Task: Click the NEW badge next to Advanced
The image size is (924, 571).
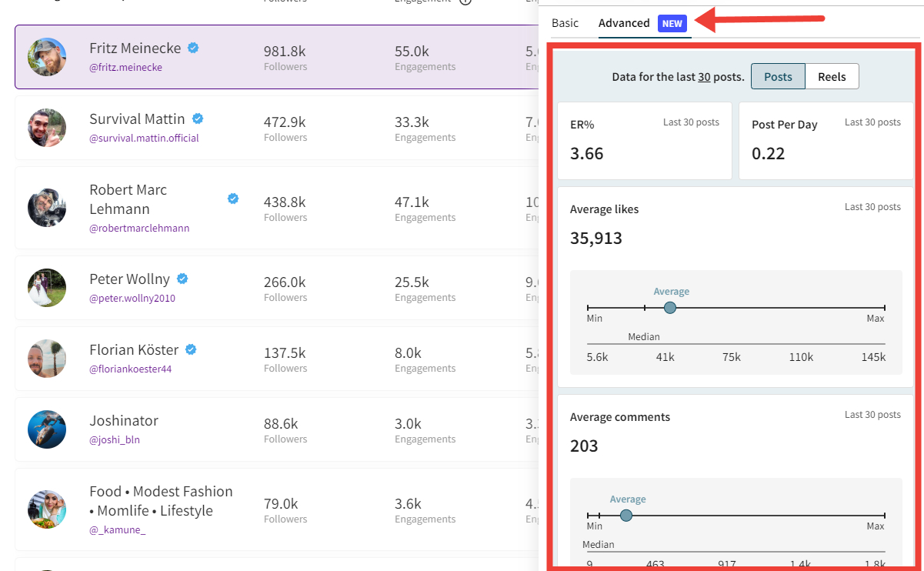Action: coord(672,24)
